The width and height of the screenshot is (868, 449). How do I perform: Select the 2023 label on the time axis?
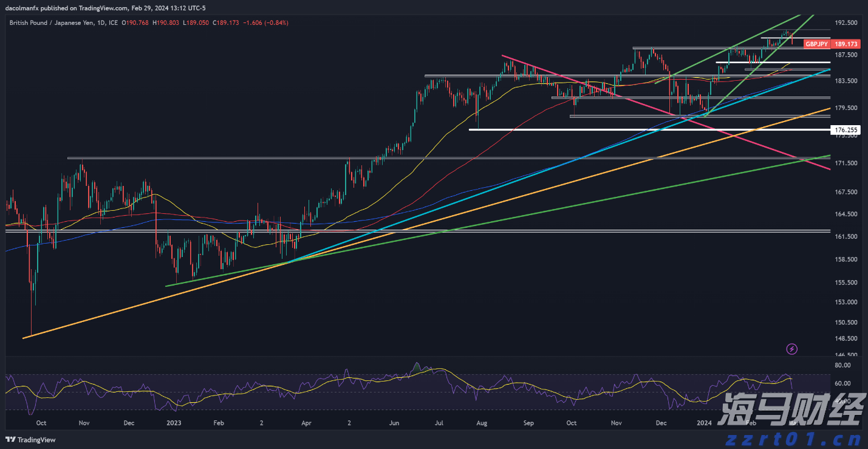[174, 422]
